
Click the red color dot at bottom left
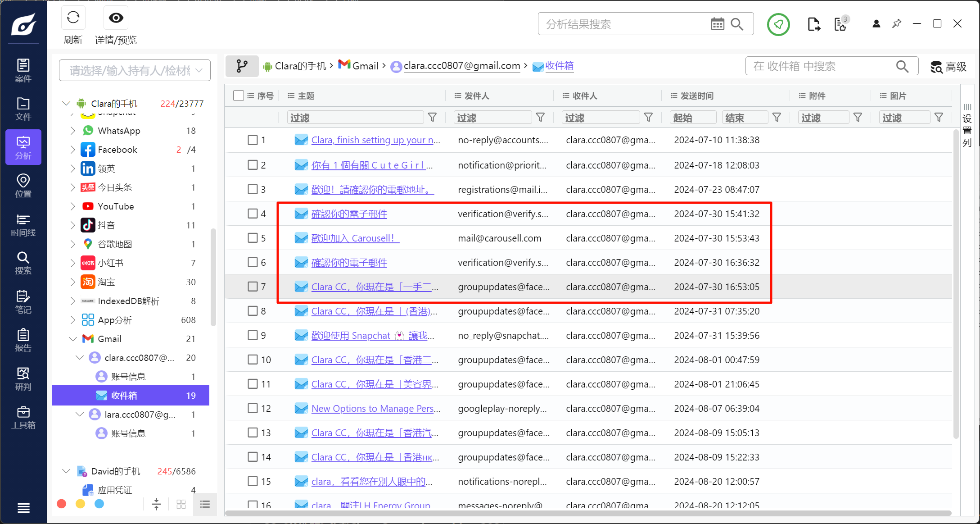point(62,504)
